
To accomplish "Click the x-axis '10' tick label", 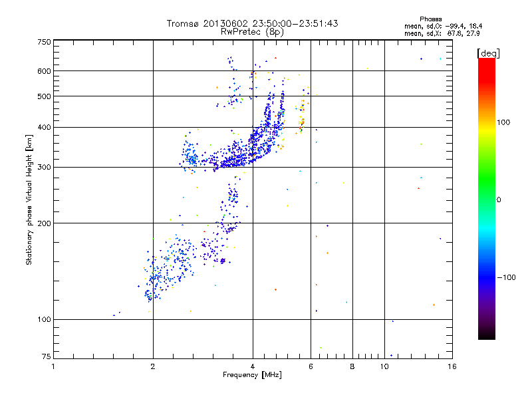I will coord(384,367).
